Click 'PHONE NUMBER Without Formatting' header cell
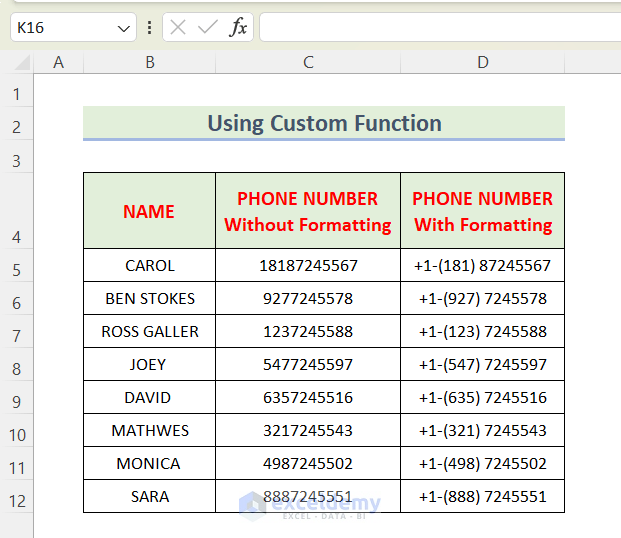 (x=308, y=211)
